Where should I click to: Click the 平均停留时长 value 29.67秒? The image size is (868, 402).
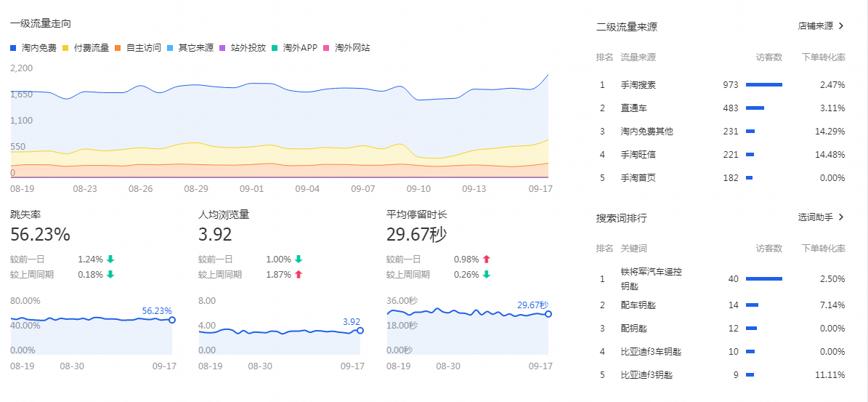coord(416,235)
